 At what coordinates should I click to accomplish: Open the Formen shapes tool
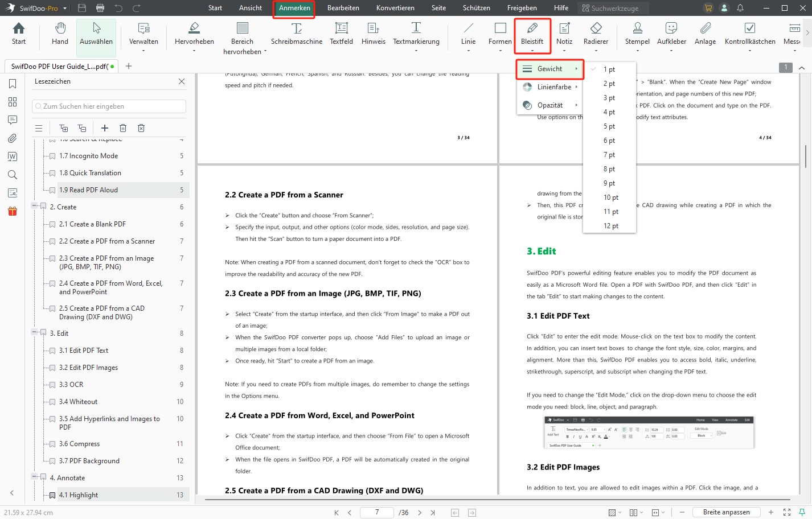(x=500, y=37)
